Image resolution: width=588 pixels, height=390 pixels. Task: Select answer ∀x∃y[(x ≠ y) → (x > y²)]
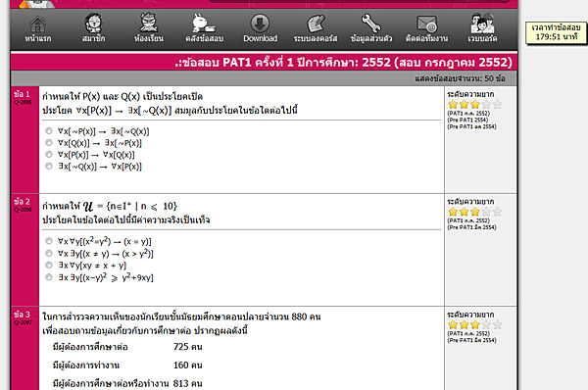[x=49, y=253]
